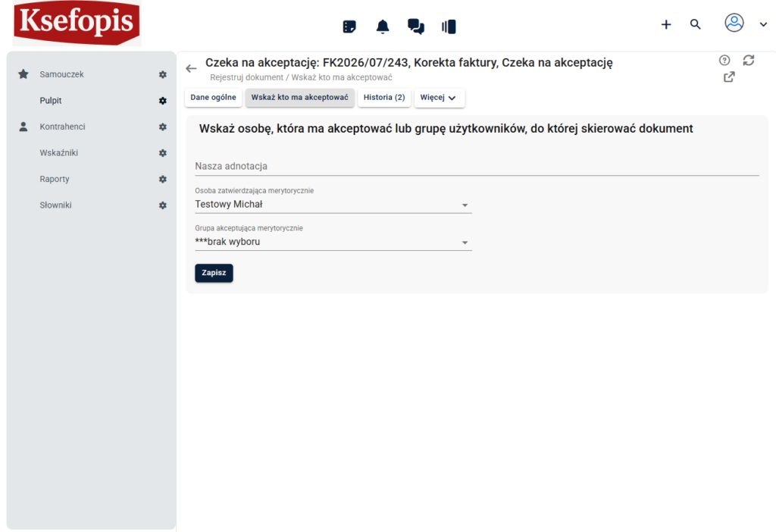The width and height of the screenshot is (776, 532).
Task: Go back using the left arrow
Action: pyautogui.click(x=191, y=68)
